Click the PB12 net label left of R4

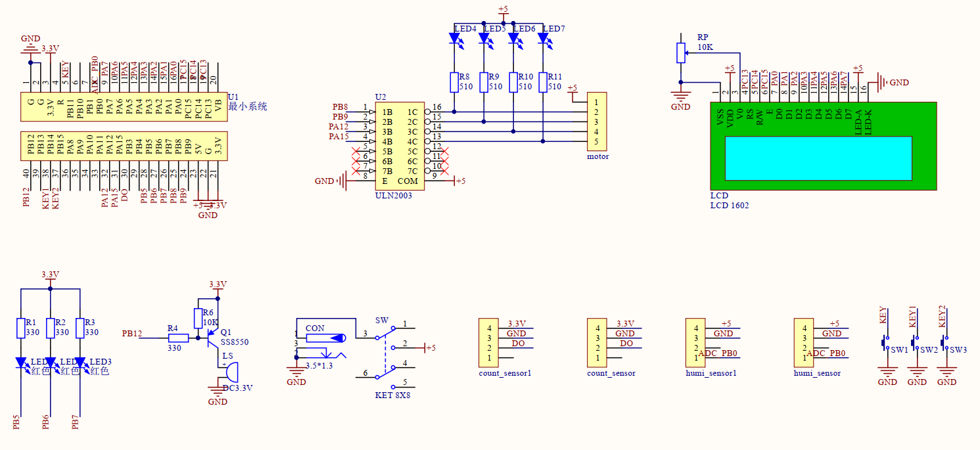[x=132, y=334]
